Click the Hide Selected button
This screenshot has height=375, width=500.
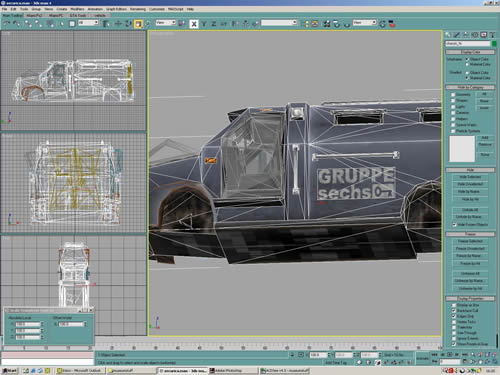coord(470,177)
